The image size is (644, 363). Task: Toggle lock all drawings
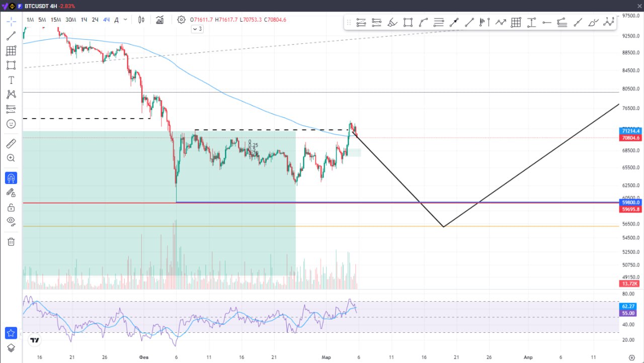click(11, 207)
